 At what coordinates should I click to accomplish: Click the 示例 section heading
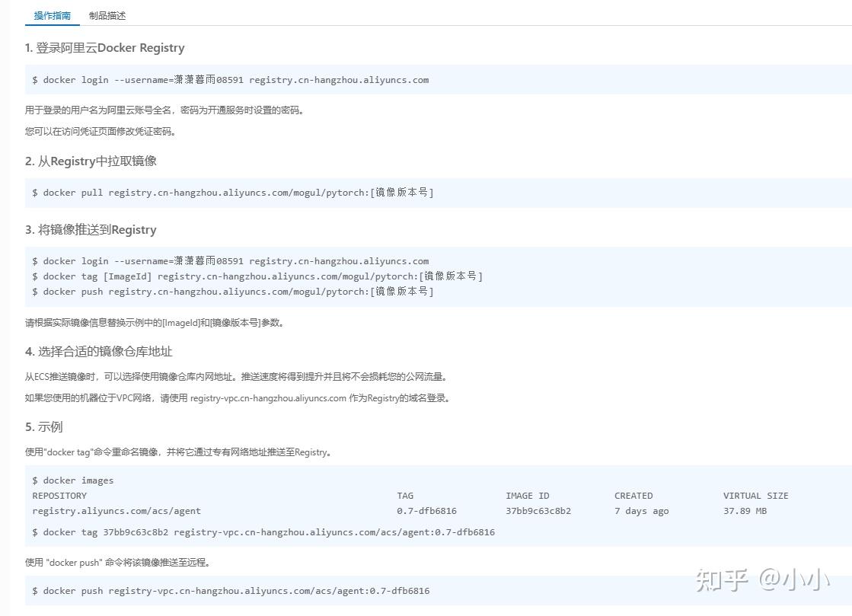pyautogui.click(x=45, y=426)
